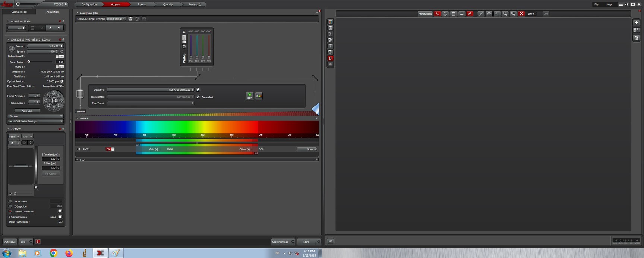Select the Nr. of Steps radio button
The width and height of the screenshot is (644, 258).
[x=10, y=201]
